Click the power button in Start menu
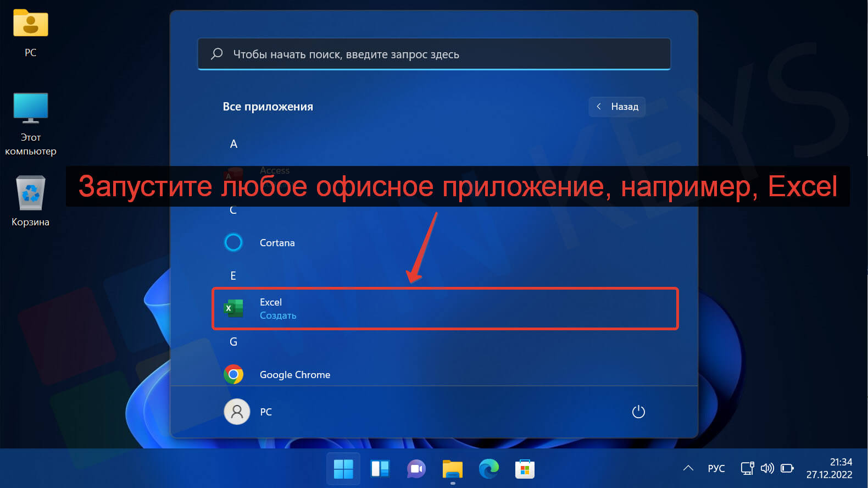This screenshot has width=868, height=488. point(638,412)
